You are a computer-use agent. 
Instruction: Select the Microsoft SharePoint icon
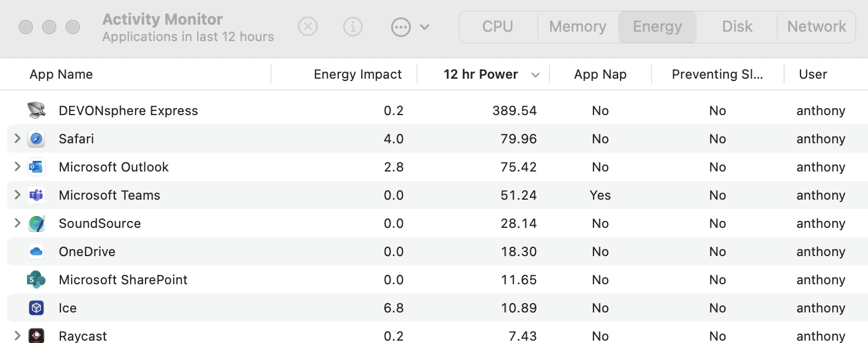coord(36,280)
